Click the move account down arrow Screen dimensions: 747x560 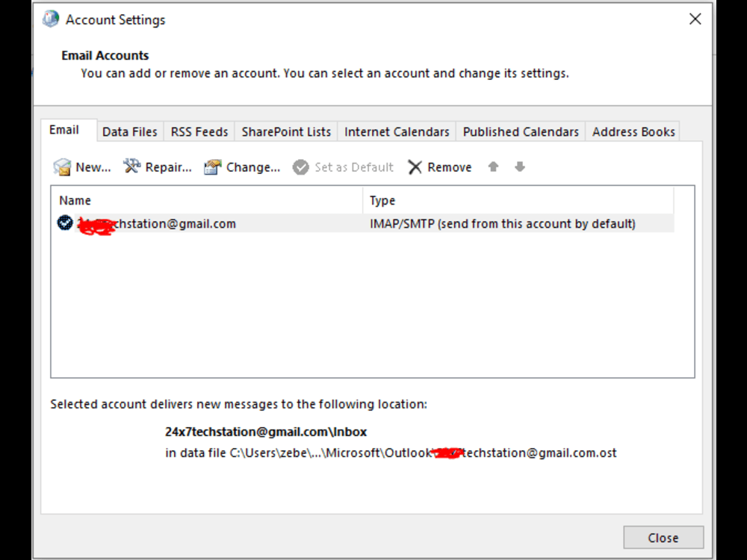(519, 167)
